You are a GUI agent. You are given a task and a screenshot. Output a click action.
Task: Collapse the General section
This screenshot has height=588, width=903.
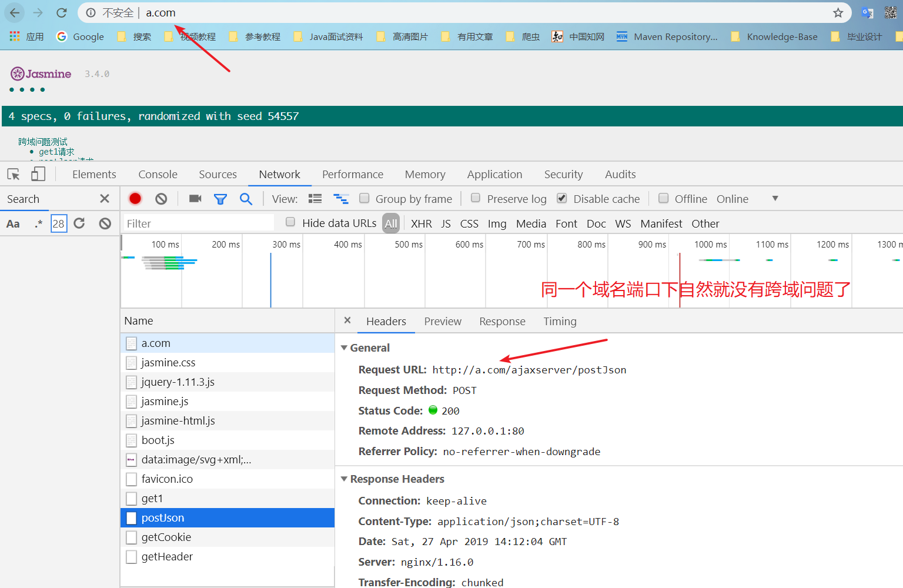pyautogui.click(x=344, y=348)
